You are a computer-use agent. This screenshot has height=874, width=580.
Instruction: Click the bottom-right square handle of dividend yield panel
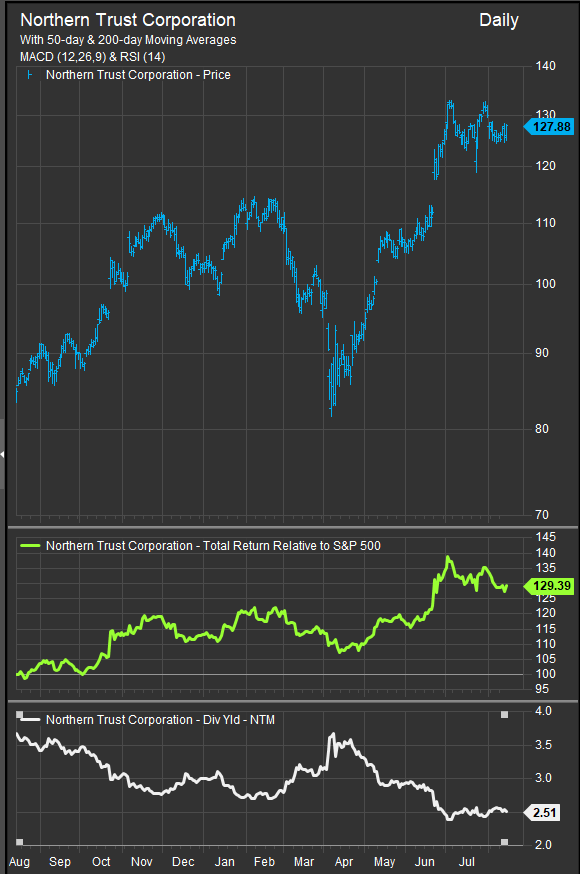(x=504, y=842)
